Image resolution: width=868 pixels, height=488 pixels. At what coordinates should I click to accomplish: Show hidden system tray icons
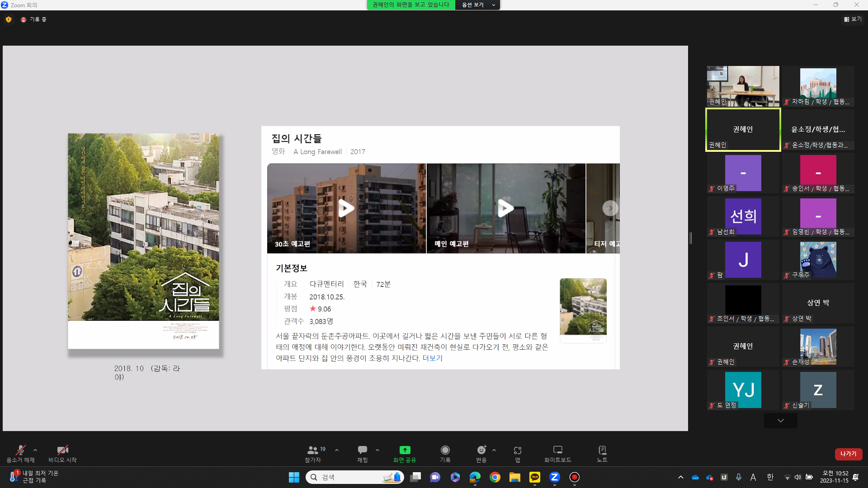pyautogui.click(x=681, y=477)
